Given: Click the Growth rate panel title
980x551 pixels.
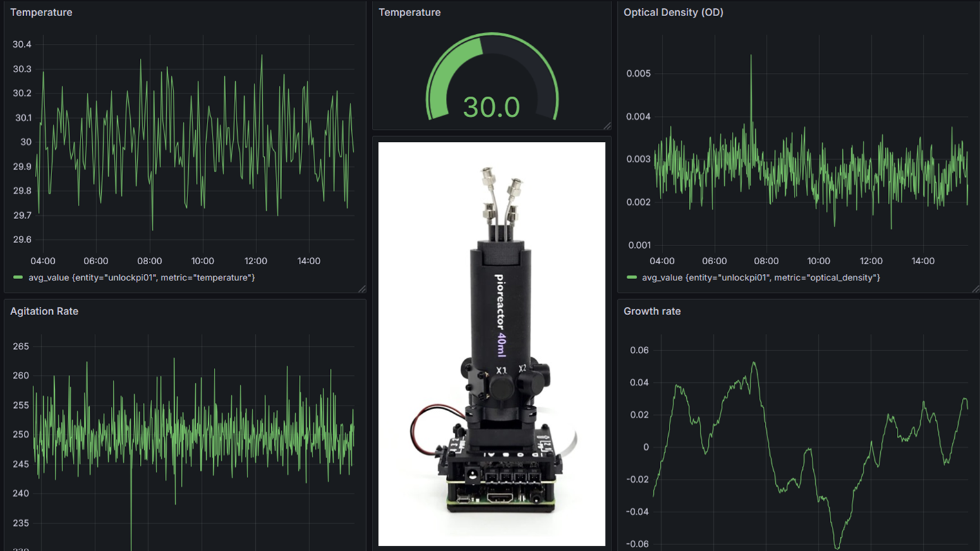Looking at the screenshot, I should [x=651, y=311].
